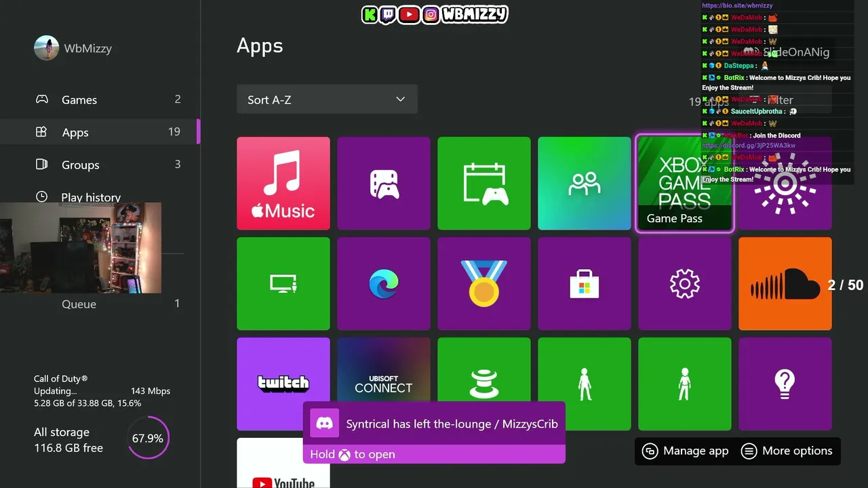Click the '2 / 50' counter overlay
The width and height of the screenshot is (868, 488).
pyautogui.click(x=846, y=285)
